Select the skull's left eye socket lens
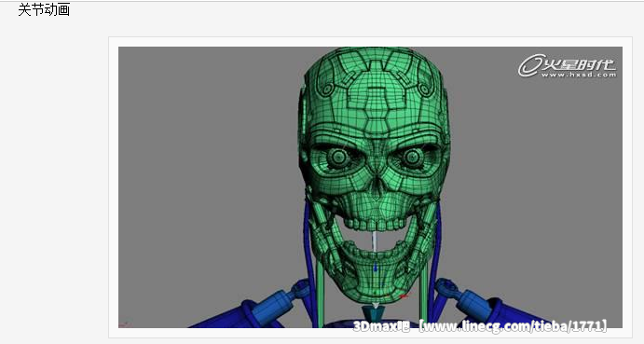Screen dimensions: 644x344 [x=337, y=157]
